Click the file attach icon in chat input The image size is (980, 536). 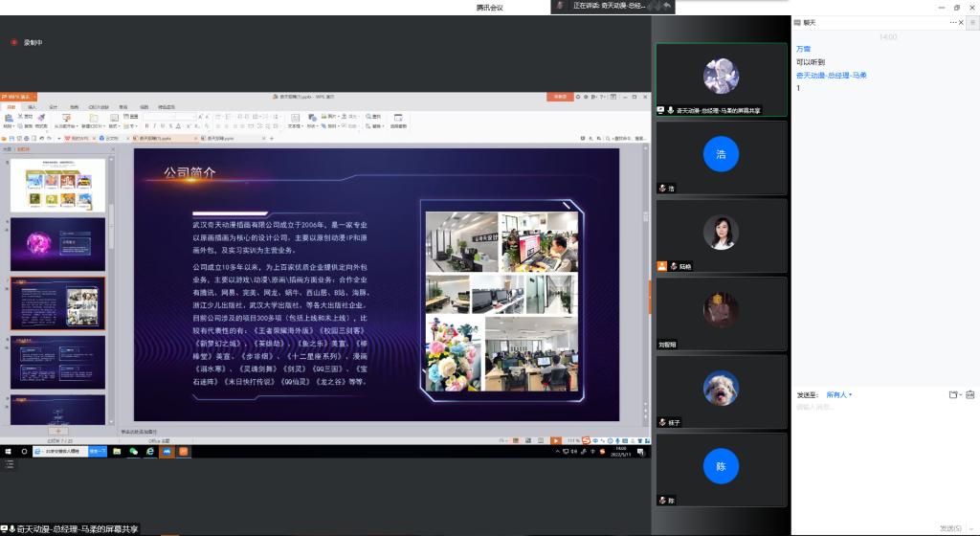coord(953,394)
